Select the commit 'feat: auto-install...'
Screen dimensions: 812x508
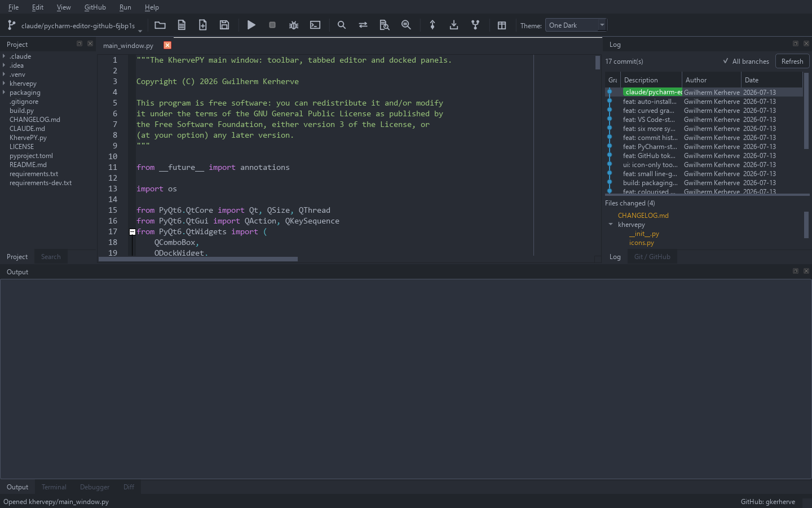coord(704,102)
